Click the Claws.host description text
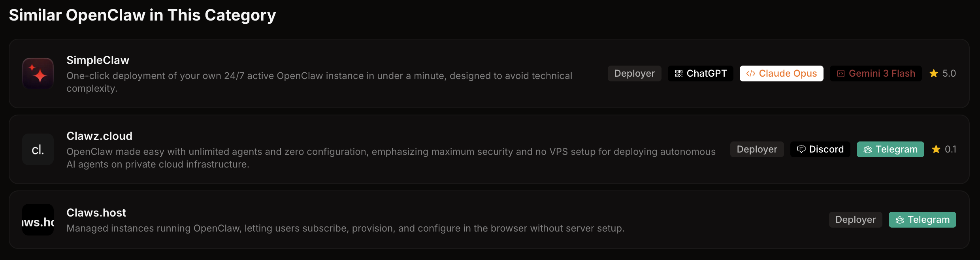The height and width of the screenshot is (260, 980). click(x=345, y=228)
